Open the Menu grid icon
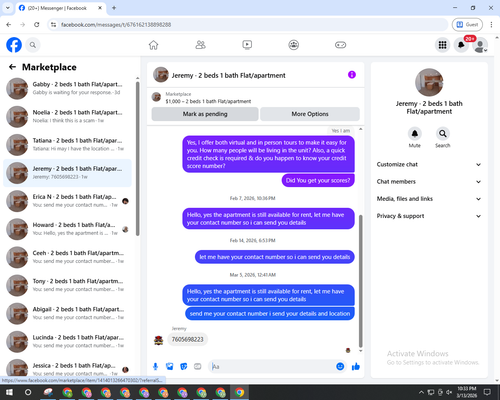The height and width of the screenshot is (400, 500). [442, 45]
